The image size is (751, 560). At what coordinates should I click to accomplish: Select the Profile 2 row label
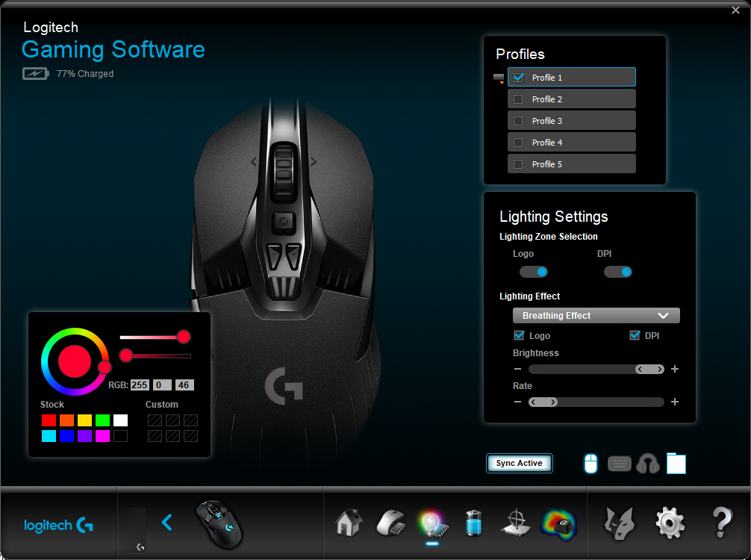click(547, 99)
